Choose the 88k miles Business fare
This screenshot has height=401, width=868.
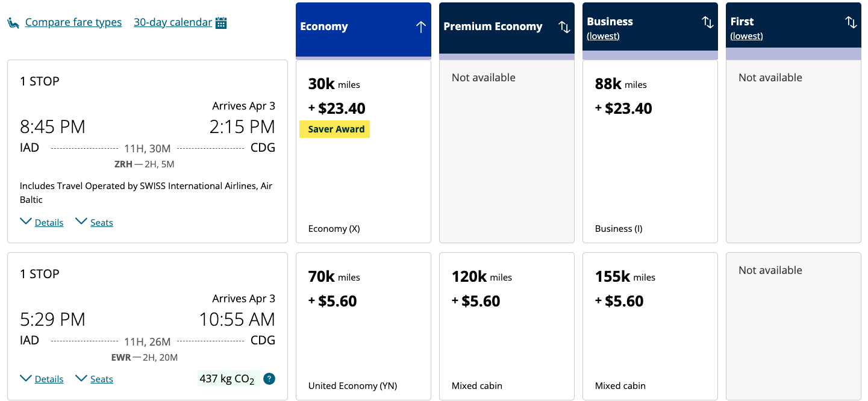(x=650, y=151)
